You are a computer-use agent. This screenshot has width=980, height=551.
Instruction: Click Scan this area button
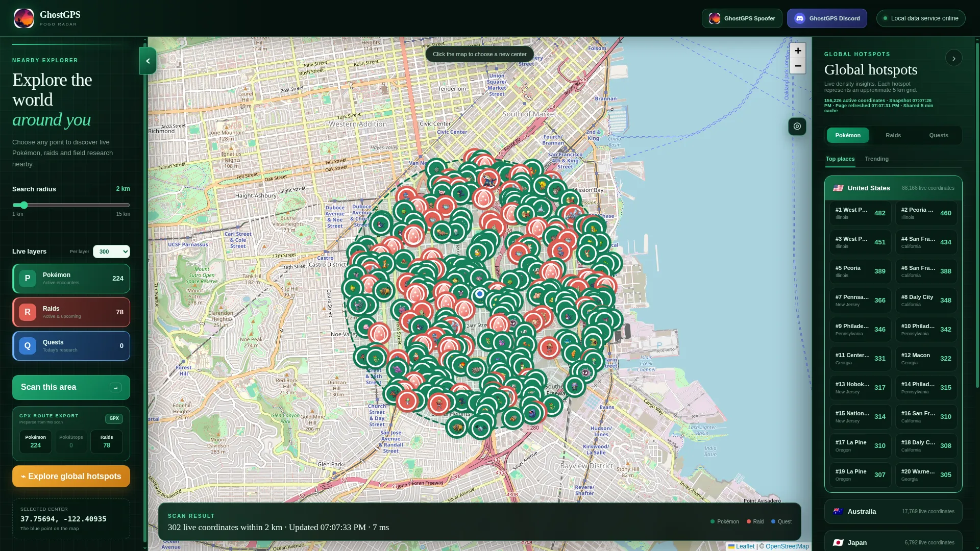point(71,388)
